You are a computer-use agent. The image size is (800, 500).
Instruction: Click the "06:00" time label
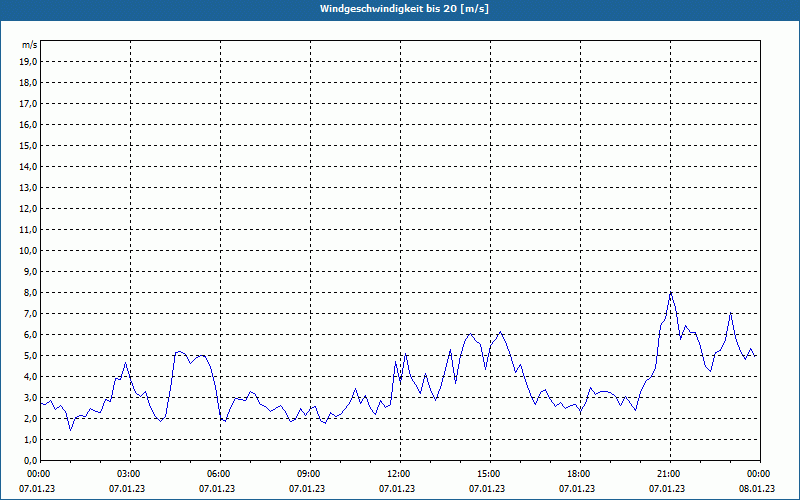(220, 474)
